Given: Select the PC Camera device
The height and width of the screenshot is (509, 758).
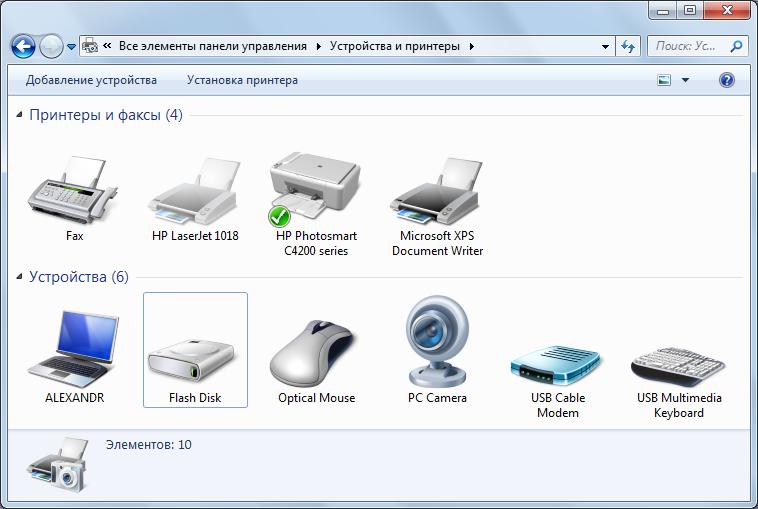Looking at the screenshot, I should (437, 341).
